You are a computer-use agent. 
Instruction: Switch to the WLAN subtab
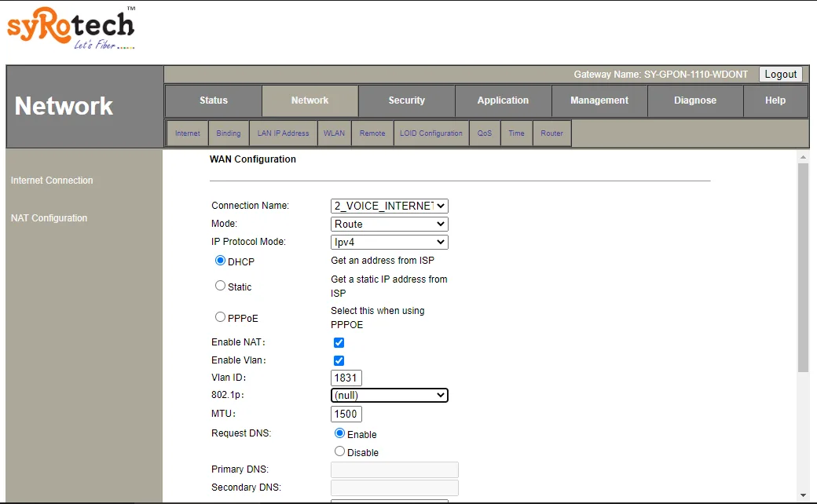(334, 133)
